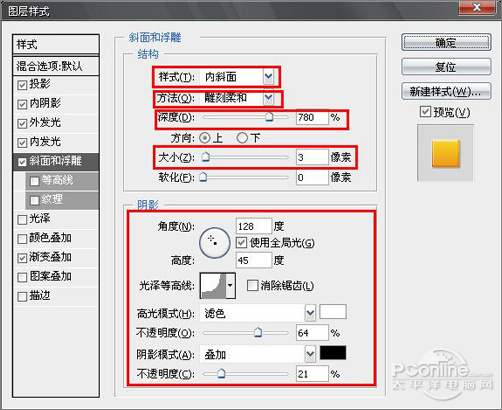502x410 pixels.
Task: Click the highlight 不透明度(O) slider handle
Action: pyautogui.click(x=258, y=332)
